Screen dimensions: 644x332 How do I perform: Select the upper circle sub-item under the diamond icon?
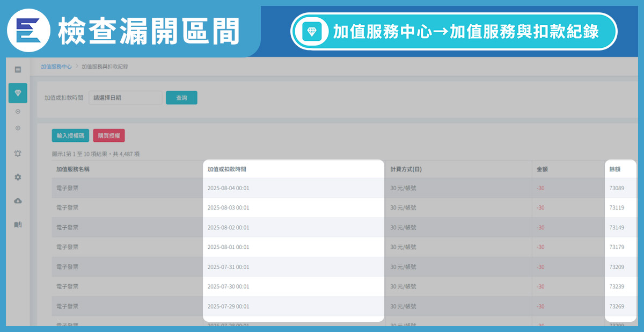click(18, 112)
